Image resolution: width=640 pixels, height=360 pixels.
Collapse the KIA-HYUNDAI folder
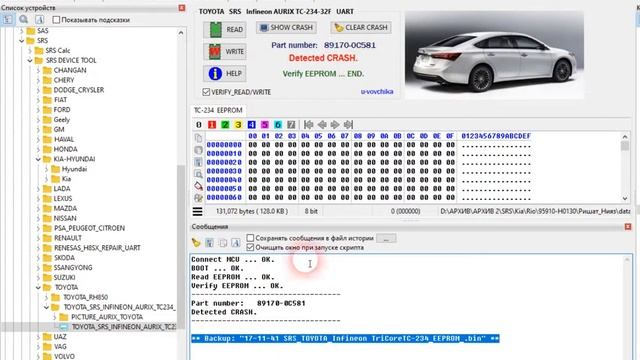[x=38, y=159]
